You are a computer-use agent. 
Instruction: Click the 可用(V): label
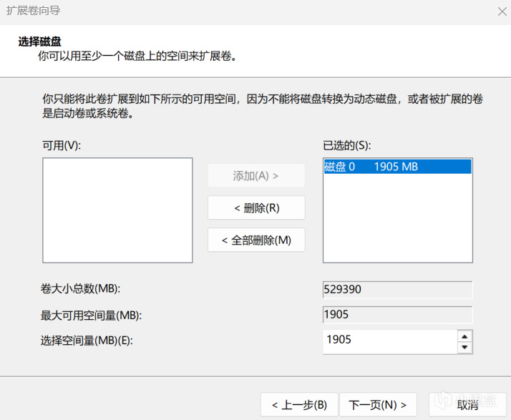[x=62, y=145]
